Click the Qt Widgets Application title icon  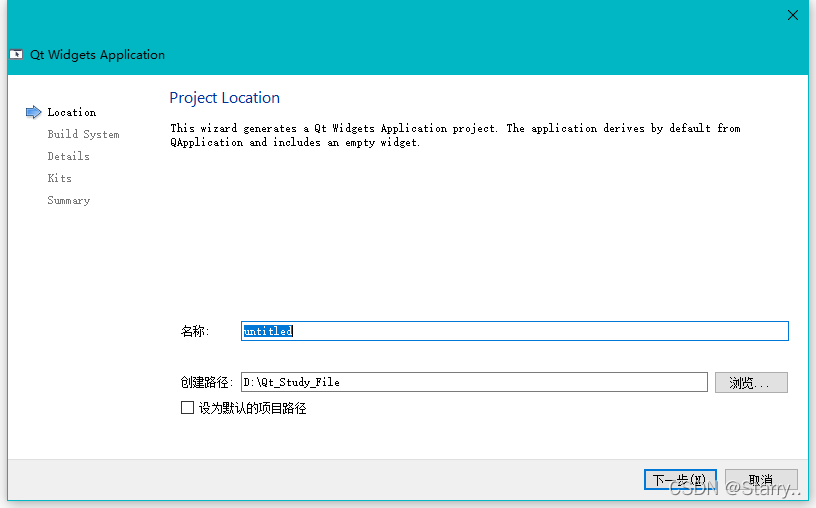(16, 55)
